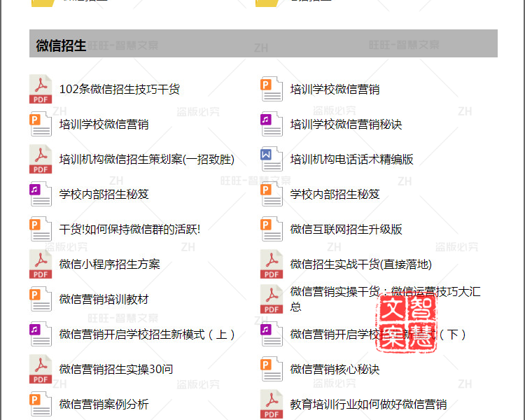
Task: Click the title 微信招生实战干货(直接落地)
Action: tap(361, 264)
